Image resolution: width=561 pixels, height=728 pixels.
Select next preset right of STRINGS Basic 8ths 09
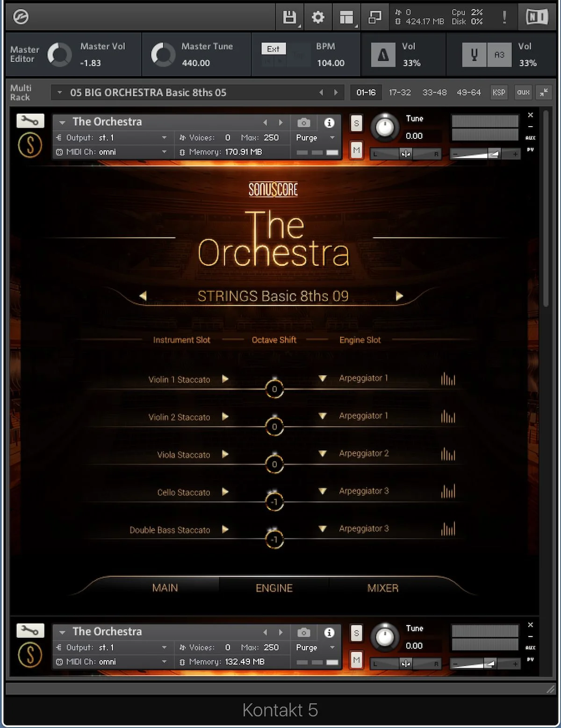399,296
